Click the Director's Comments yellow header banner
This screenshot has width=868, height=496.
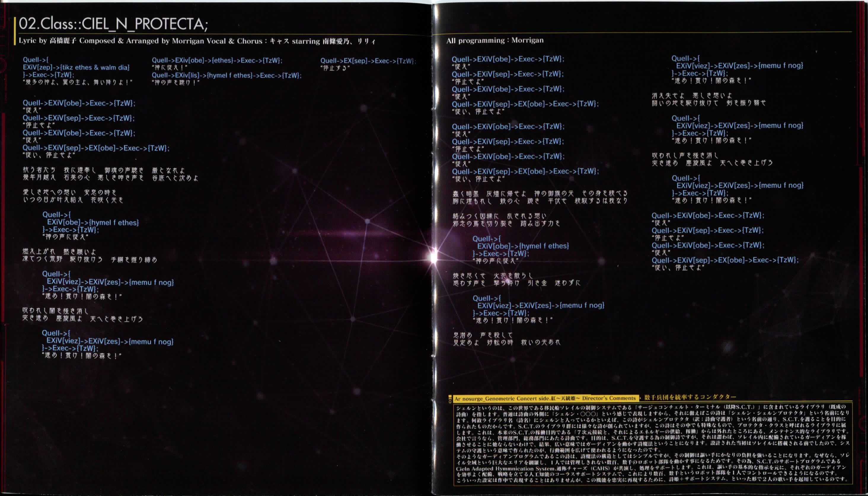(545, 398)
